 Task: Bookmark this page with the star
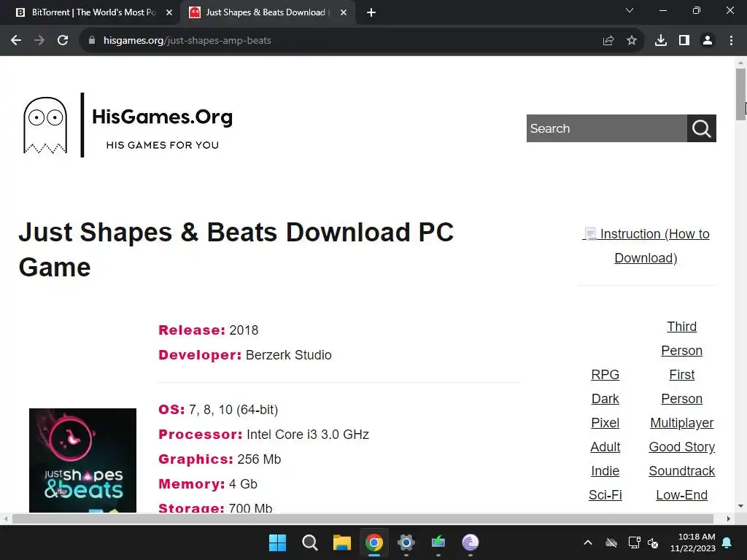[632, 41]
